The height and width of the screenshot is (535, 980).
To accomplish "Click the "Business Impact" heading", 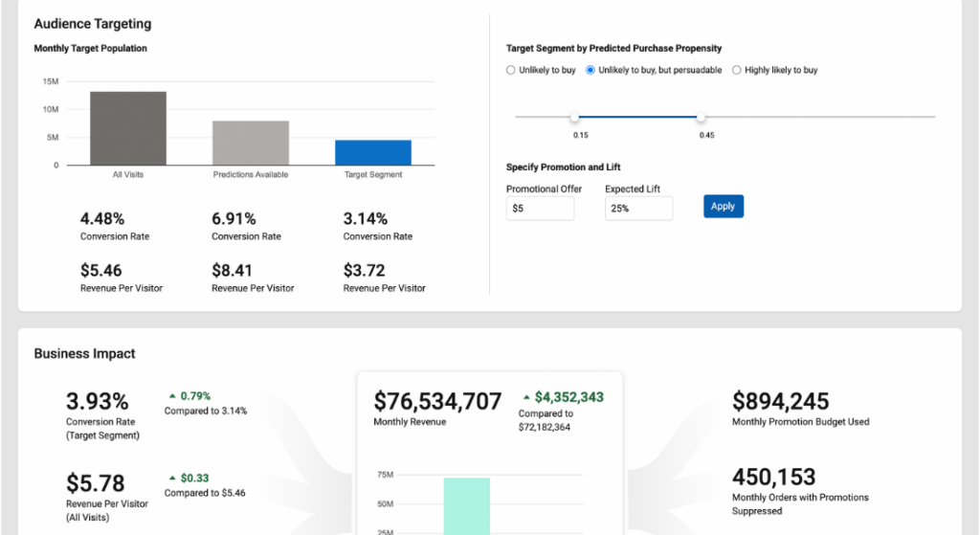I will pyautogui.click(x=84, y=354).
